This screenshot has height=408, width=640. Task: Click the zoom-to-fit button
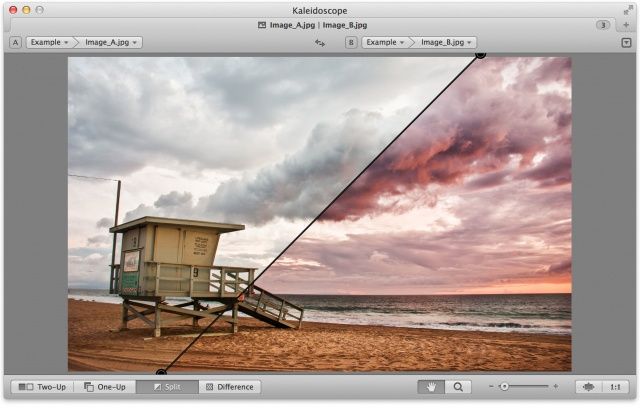(x=588, y=387)
